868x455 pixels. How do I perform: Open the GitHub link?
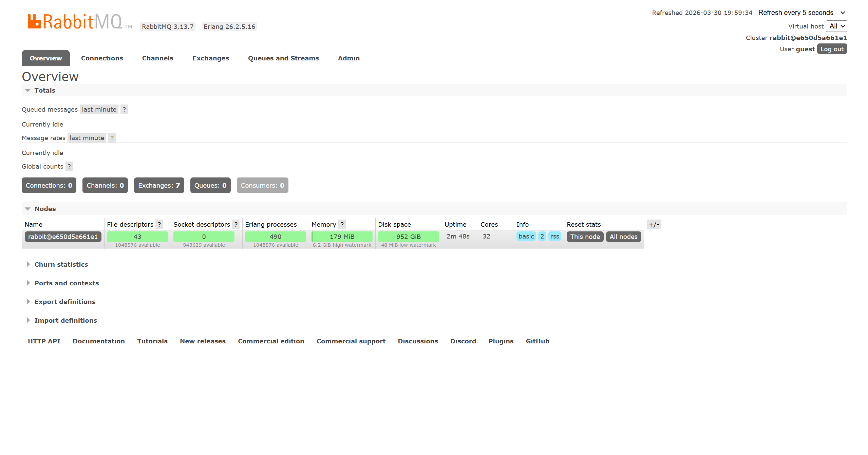tap(537, 341)
